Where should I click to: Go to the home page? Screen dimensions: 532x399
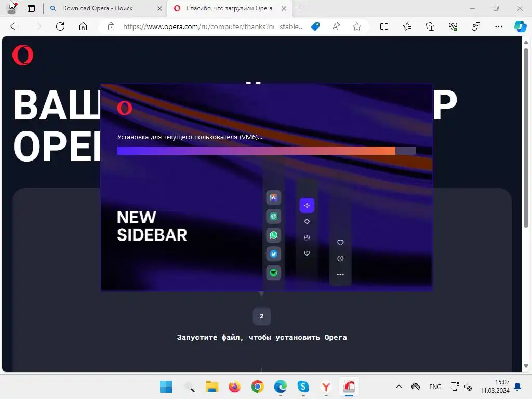[x=83, y=26]
